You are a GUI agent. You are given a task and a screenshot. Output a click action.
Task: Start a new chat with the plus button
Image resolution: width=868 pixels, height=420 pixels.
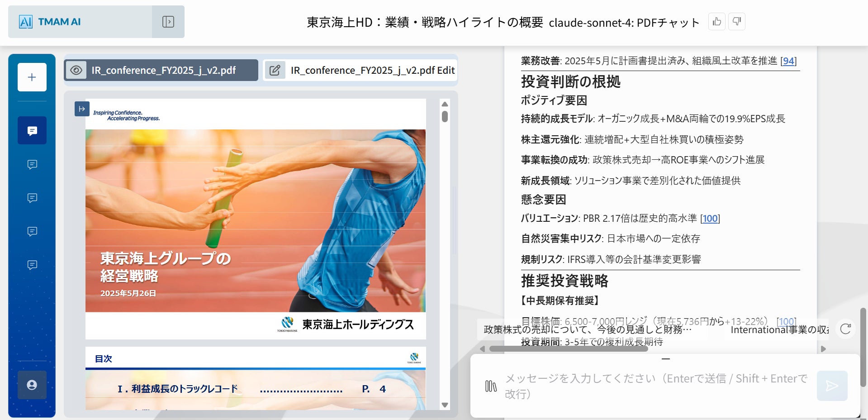[32, 77]
